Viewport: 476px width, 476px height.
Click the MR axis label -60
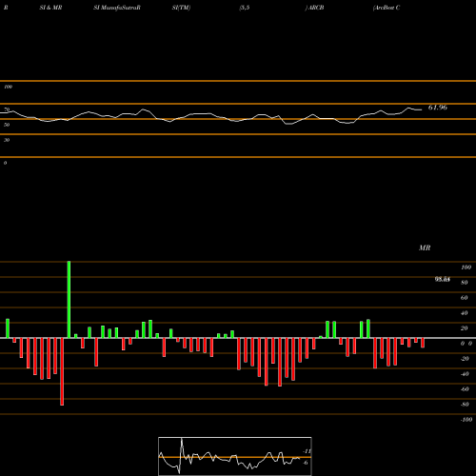point(465,389)
